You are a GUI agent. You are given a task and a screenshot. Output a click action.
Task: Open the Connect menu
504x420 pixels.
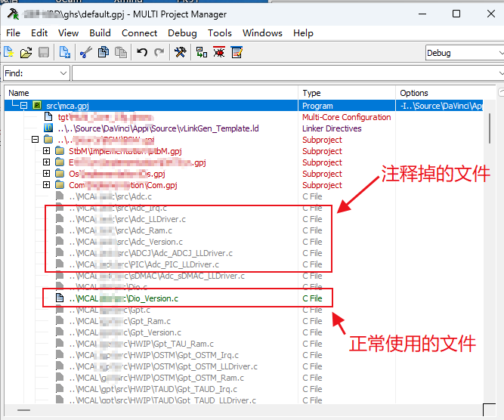click(139, 32)
